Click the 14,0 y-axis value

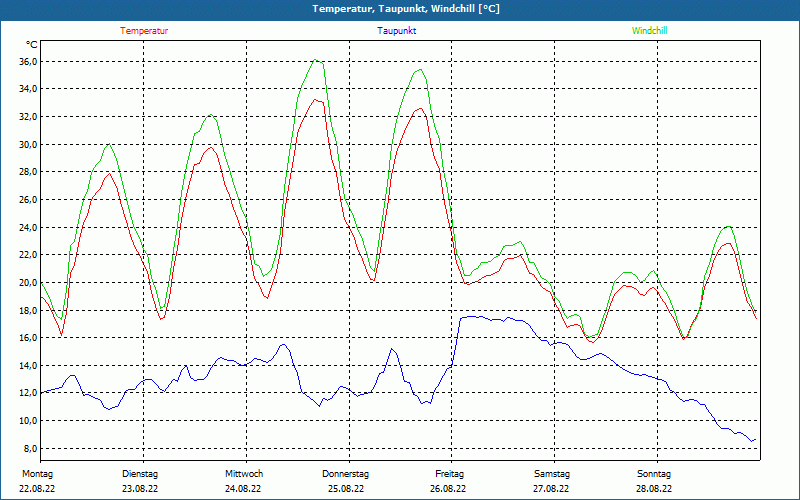(28, 365)
